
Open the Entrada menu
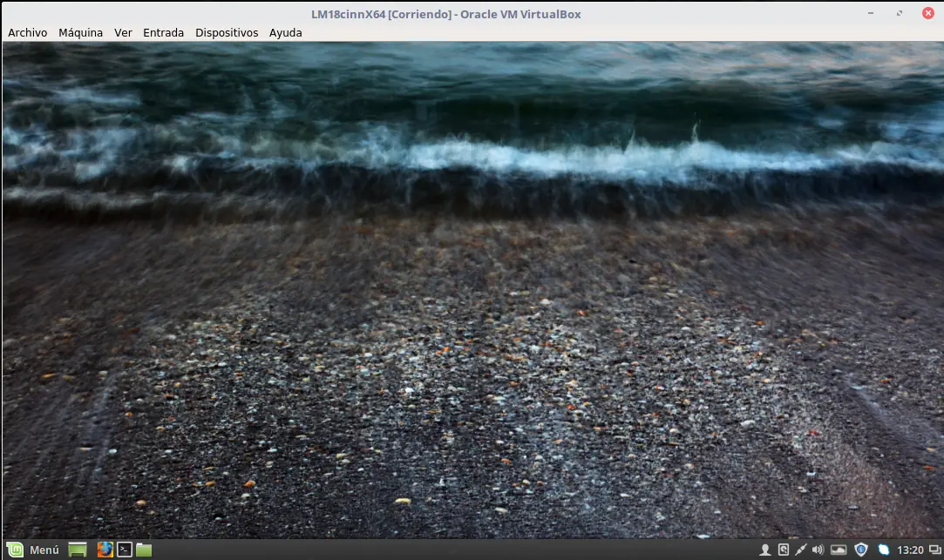[163, 32]
